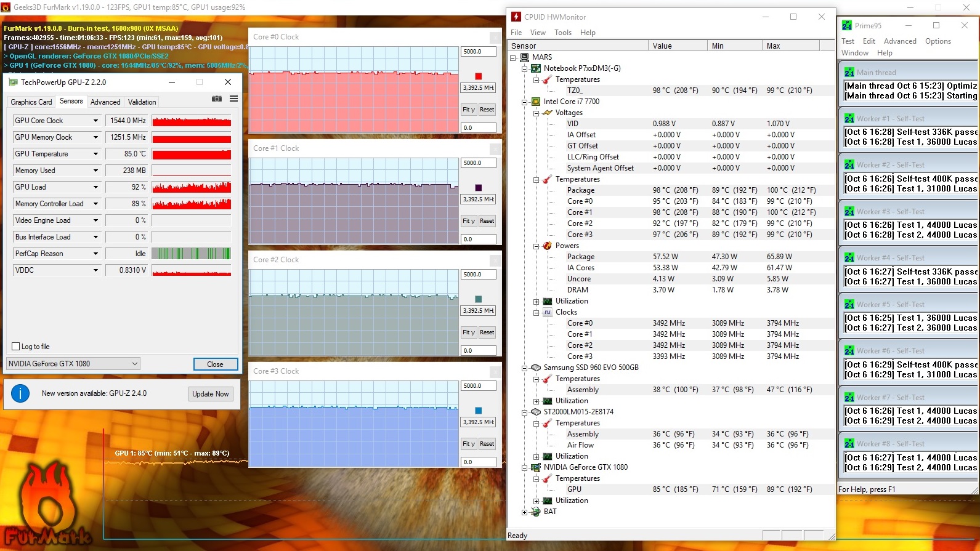Click the 0.0 lower limit field in Core #2 Clock
The image size is (980, 551).
[x=478, y=351]
